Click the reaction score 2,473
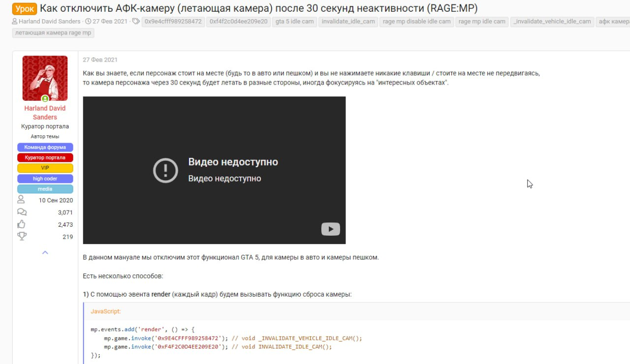Screen dimensions: 630x364 65,225
